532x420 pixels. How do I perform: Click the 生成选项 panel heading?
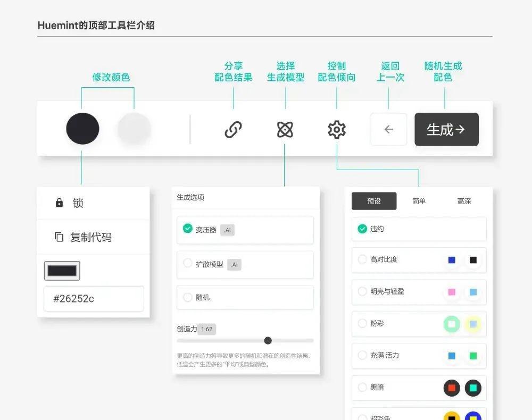point(190,197)
